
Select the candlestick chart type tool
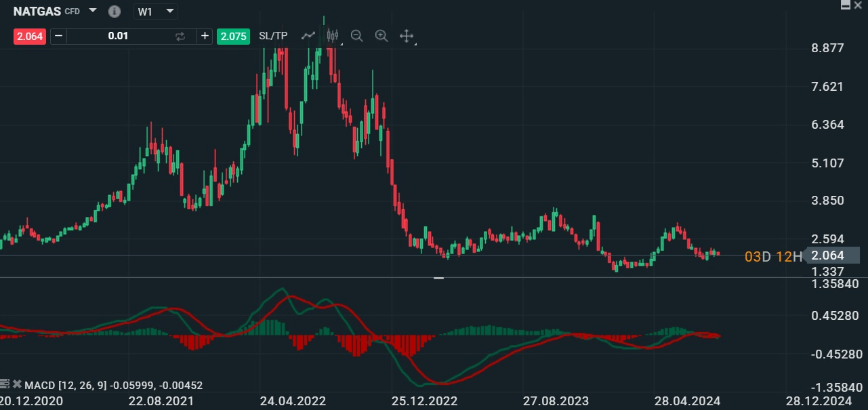pyautogui.click(x=332, y=36)
